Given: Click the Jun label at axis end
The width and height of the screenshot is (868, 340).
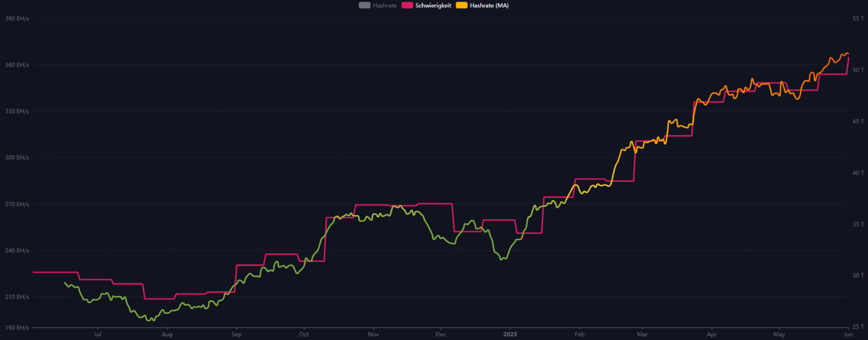Looking at the screenshot, I should click(x=848, y=334).
